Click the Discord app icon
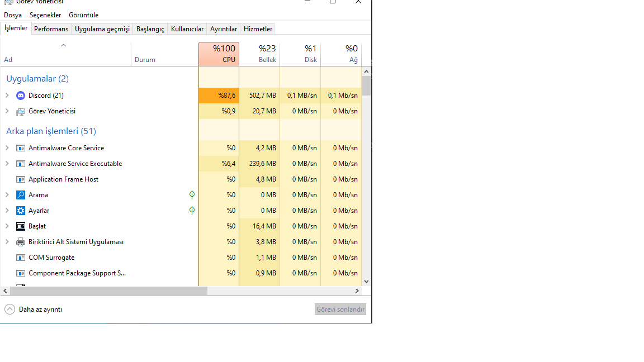This screenshot has height=362, width=644. click(x=21, y=96)
